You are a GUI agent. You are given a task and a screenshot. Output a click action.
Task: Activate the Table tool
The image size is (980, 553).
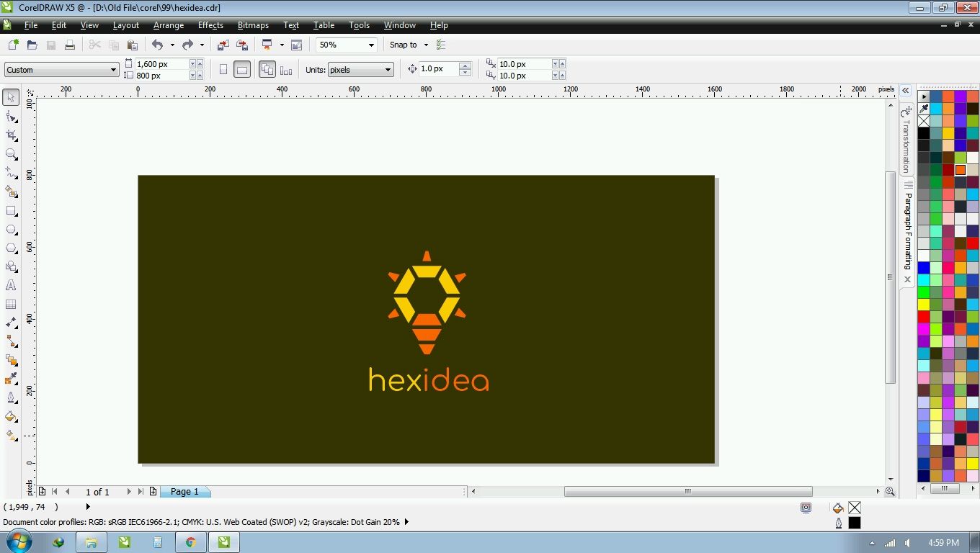point(11,305)
